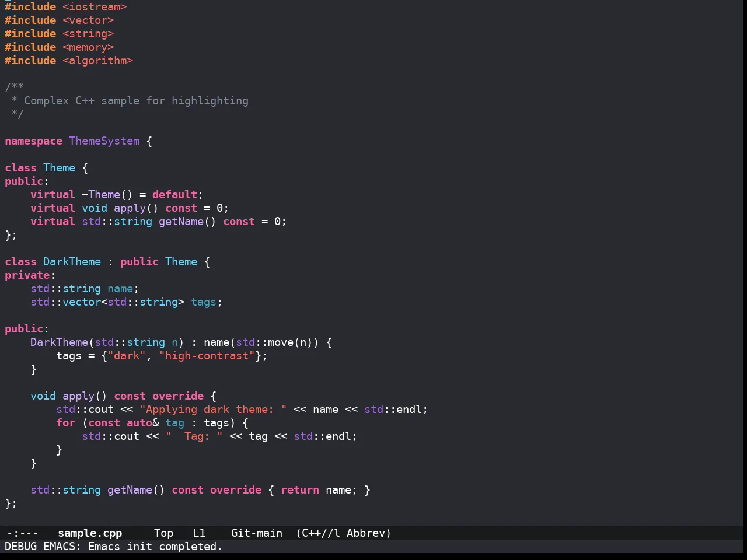Place cursor on '<algorithm>' include
Image resolution: width=747 pixels, height=560 pixels.
point(98,61)
